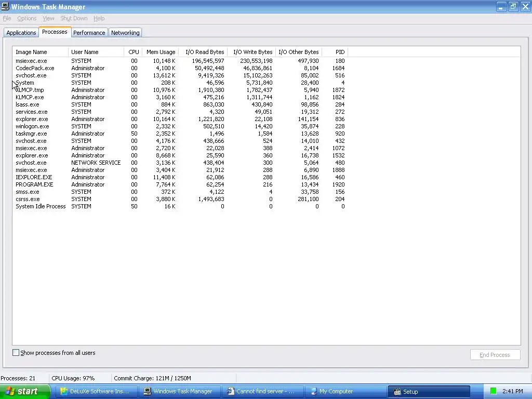Click Windows Task Manager taskbar button

(180, 391)
